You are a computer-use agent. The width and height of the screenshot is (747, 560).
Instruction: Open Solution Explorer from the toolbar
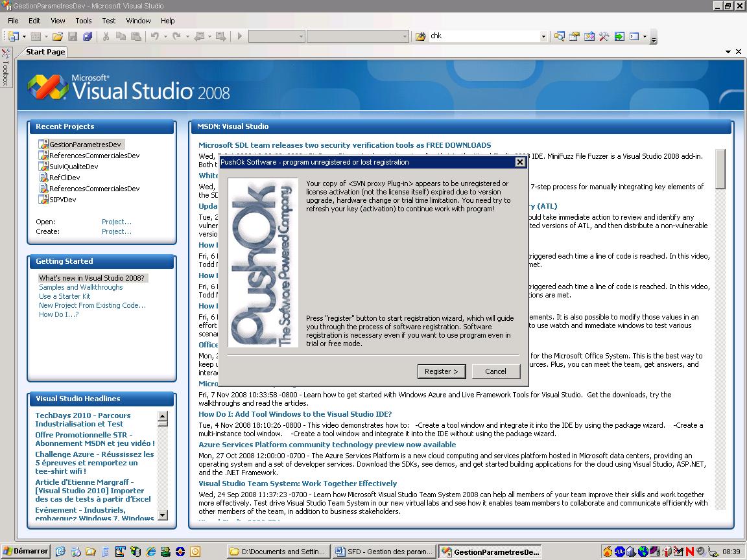point(559,36)
